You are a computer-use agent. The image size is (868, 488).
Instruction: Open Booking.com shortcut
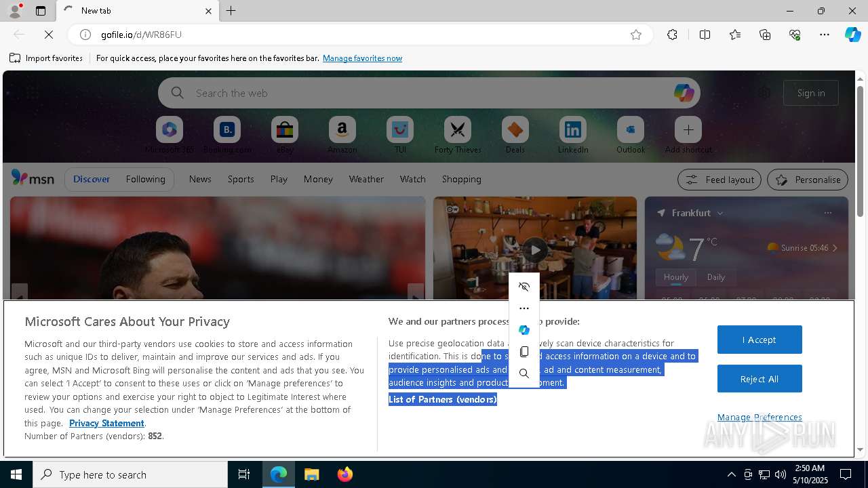click(x=227, y=135)
